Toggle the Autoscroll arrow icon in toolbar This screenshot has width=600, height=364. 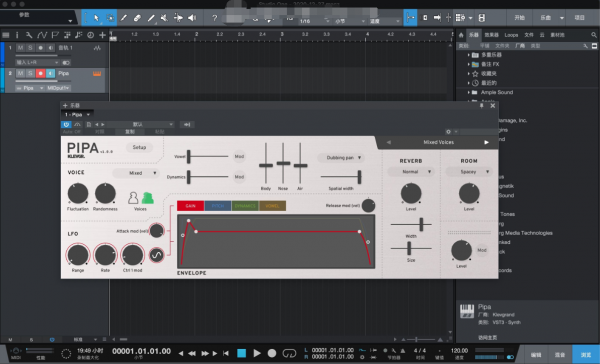pyautogui.click(x=437, y=18)
